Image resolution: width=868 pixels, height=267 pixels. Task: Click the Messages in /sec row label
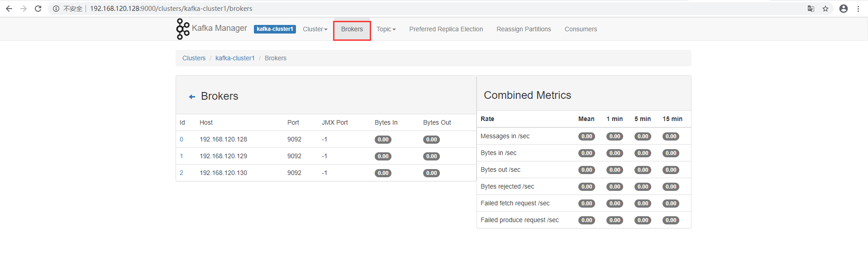tap(505, 136)
